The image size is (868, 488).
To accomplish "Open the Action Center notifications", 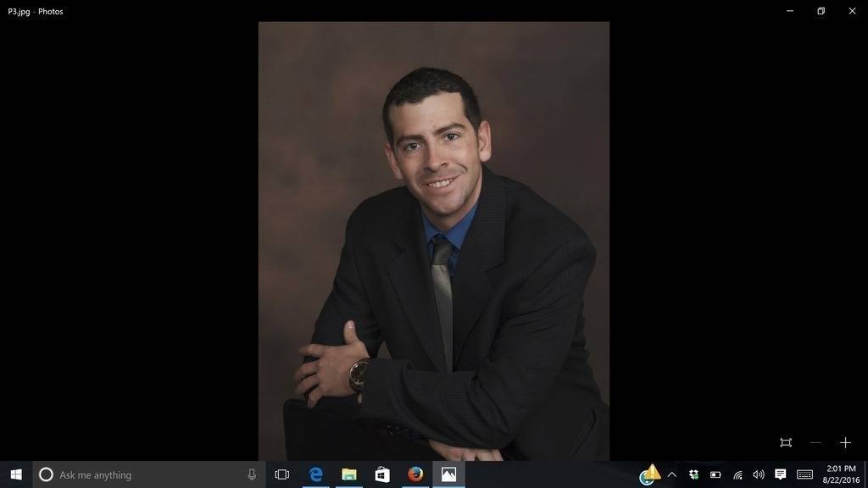I will pos(781,474).
